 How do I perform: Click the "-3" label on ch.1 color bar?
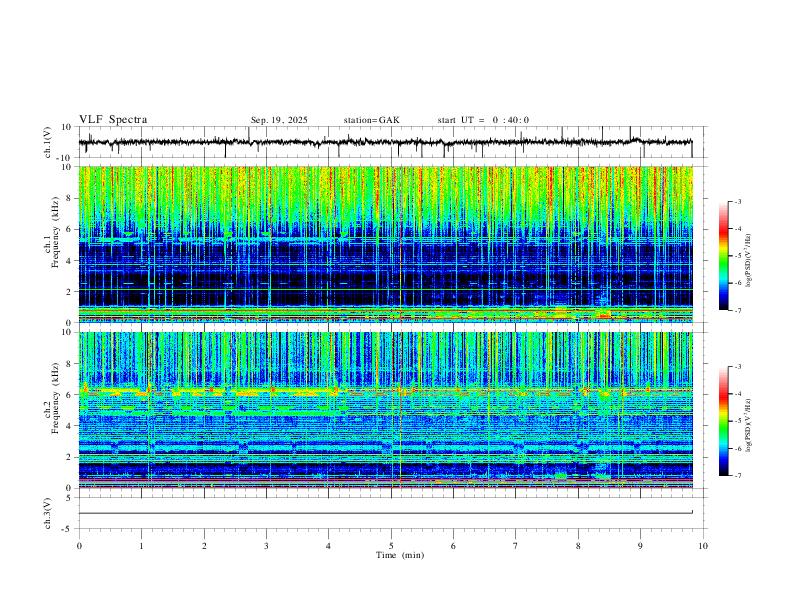coord(737,201)
